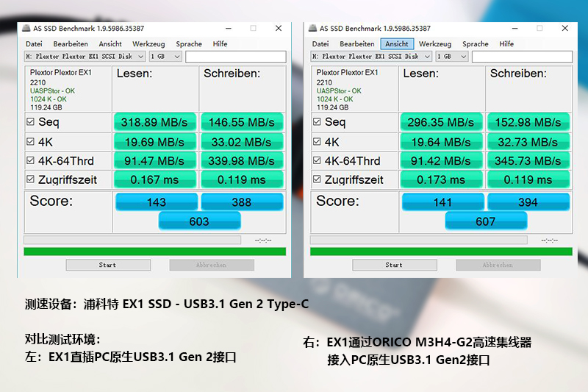Minimize the right AS SSD Benchmark window

click(515, 28)
